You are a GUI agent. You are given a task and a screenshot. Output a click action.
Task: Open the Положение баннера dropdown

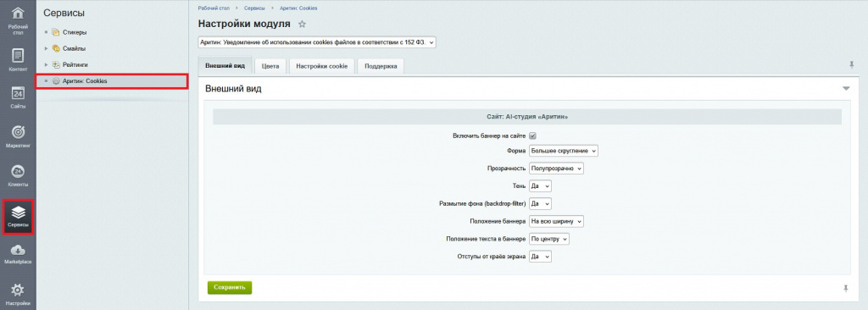click(x=556, y=221)
